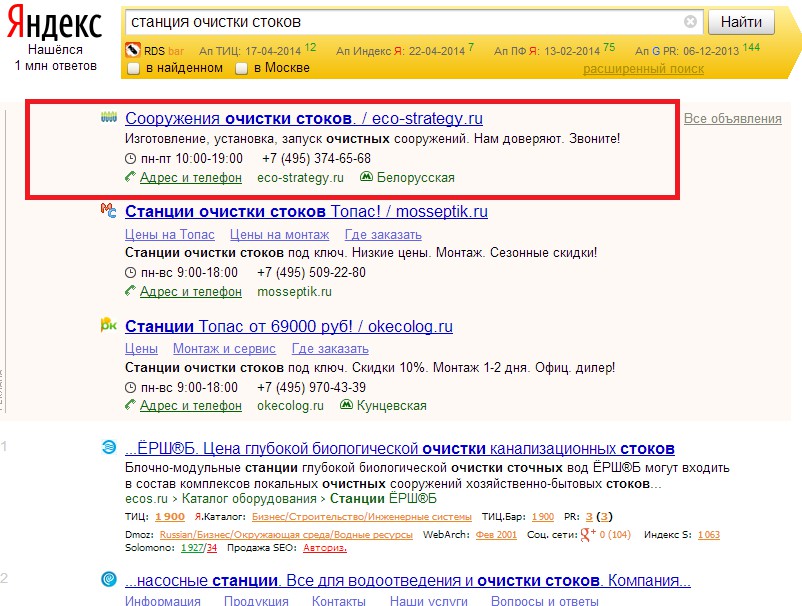Image resolution: width=802 pixels, height=606 pixels.
Task: Click phone number +7 (495) 970-43-39
Action: point(311,388)
